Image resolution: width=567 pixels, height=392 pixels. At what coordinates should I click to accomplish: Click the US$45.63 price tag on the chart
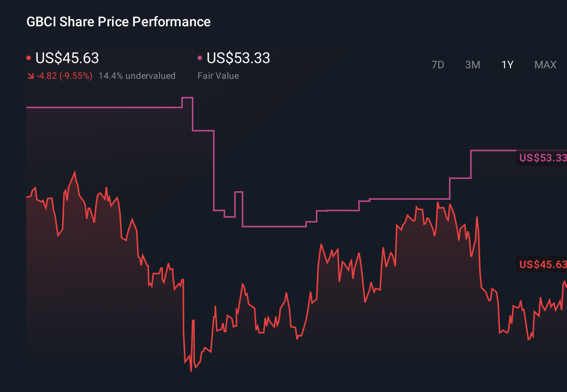coord(542,264)
